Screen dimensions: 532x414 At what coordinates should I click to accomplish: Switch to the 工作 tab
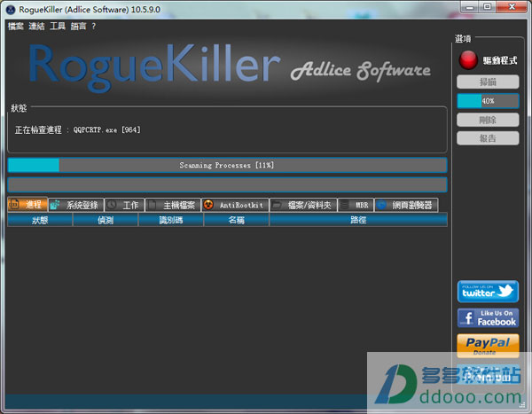(124, 205)
